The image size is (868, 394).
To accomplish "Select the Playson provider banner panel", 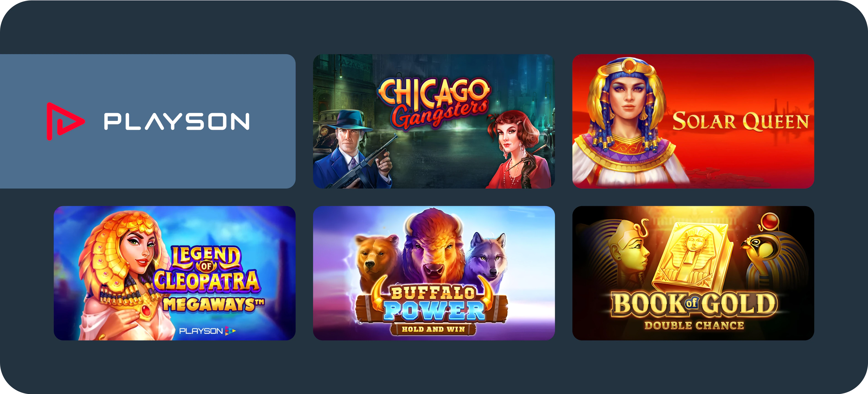I will [x=148, y=121].
